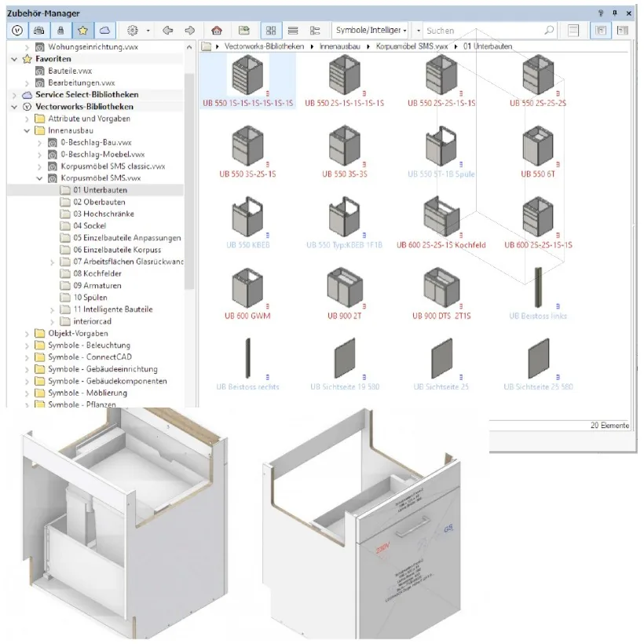Click the Home icon in the toolbar

[217, 31]
